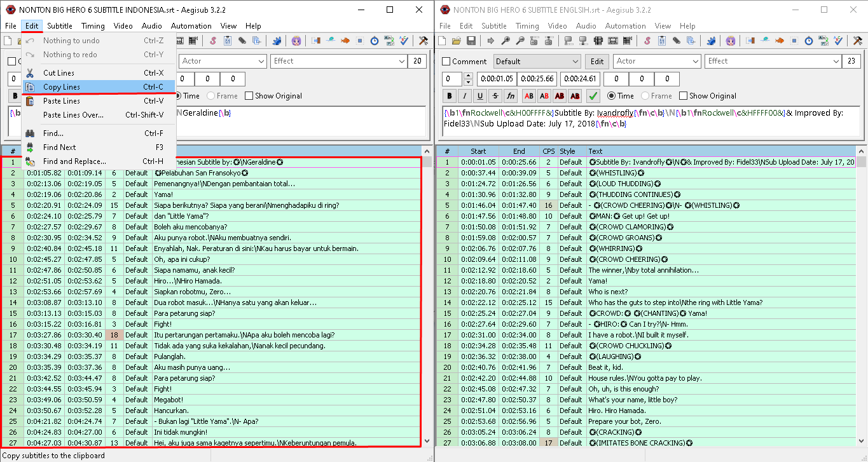The height and width of the screenshot is (462, 868).
Task: Pick primary color AB swatch, English window
Action: tap(528, 96)
